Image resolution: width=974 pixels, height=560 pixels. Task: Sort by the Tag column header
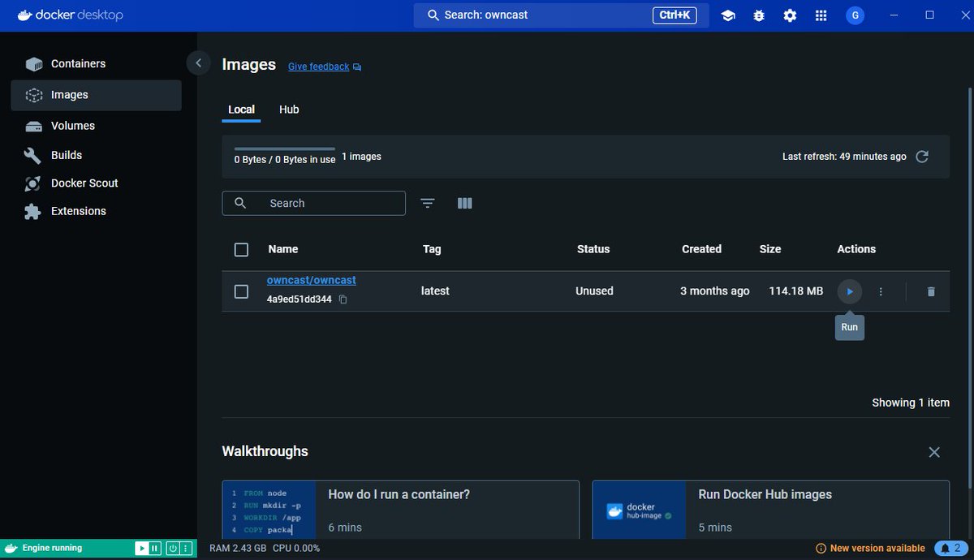432,249
